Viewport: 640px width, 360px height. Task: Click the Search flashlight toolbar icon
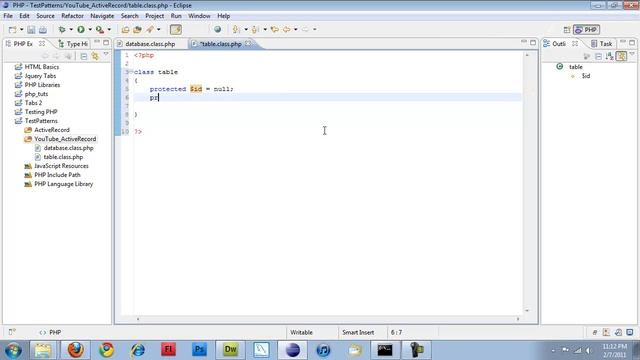(x=150, y=29)
